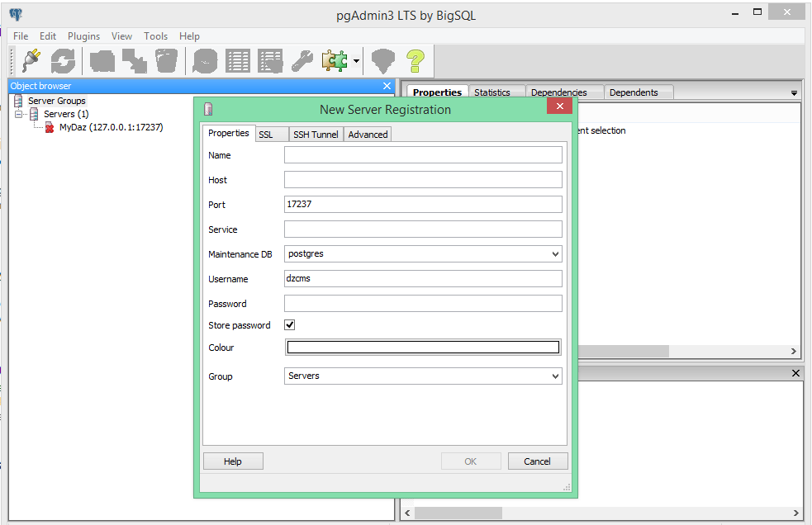This screenshot has height=525, width=812.
Task: Click the Servers group icon in tree
Action: (x=34, y=114)
